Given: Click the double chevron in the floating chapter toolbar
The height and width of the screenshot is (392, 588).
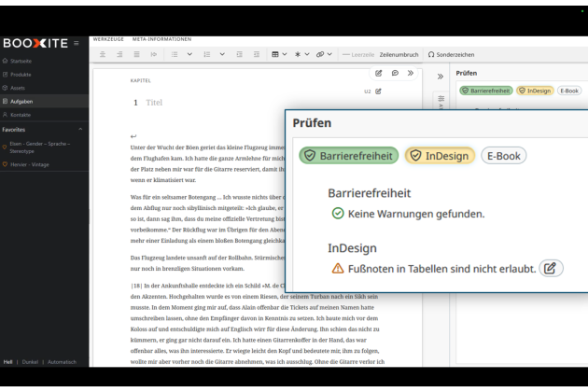Looking at the screenshot, I should pos(411,73).
